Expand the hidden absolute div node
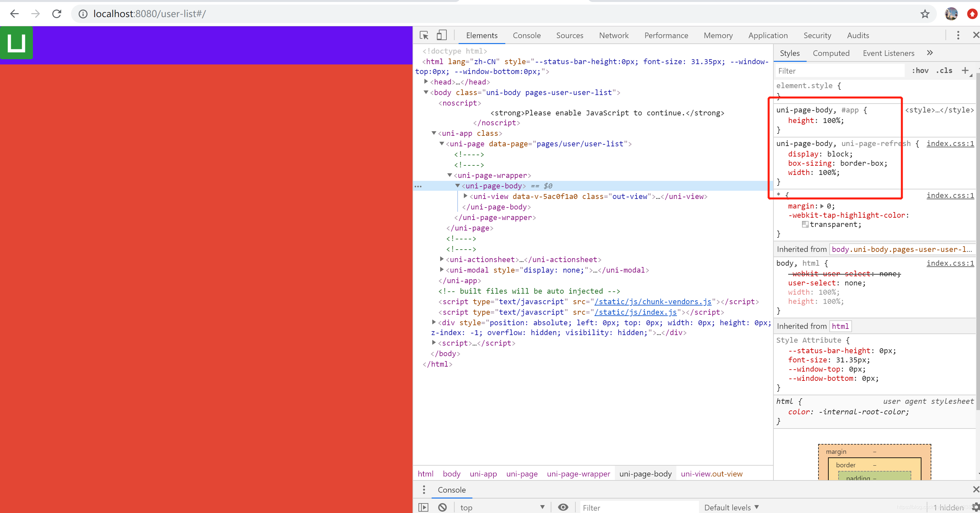Viewport: 980px width, 513px height. point(434,322)
